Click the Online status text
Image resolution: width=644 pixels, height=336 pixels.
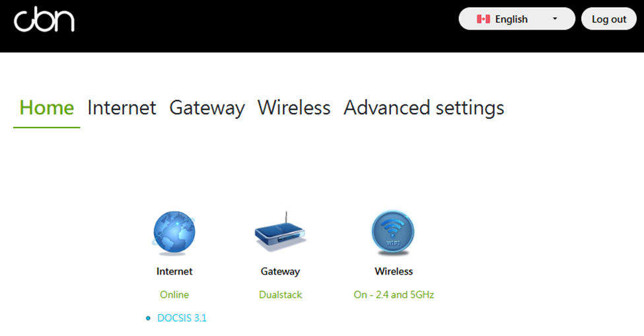click(x=174, y=294)
